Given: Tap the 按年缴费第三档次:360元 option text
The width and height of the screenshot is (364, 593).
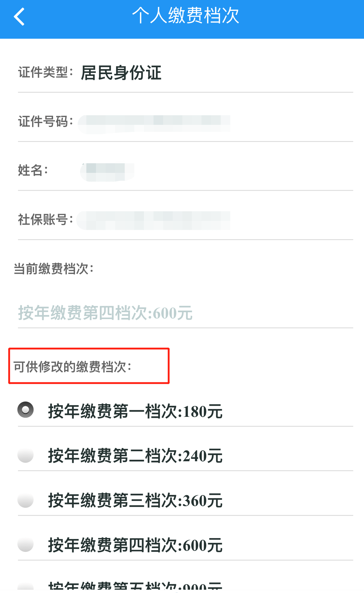Looking at the screenshot, I should 135,501.
